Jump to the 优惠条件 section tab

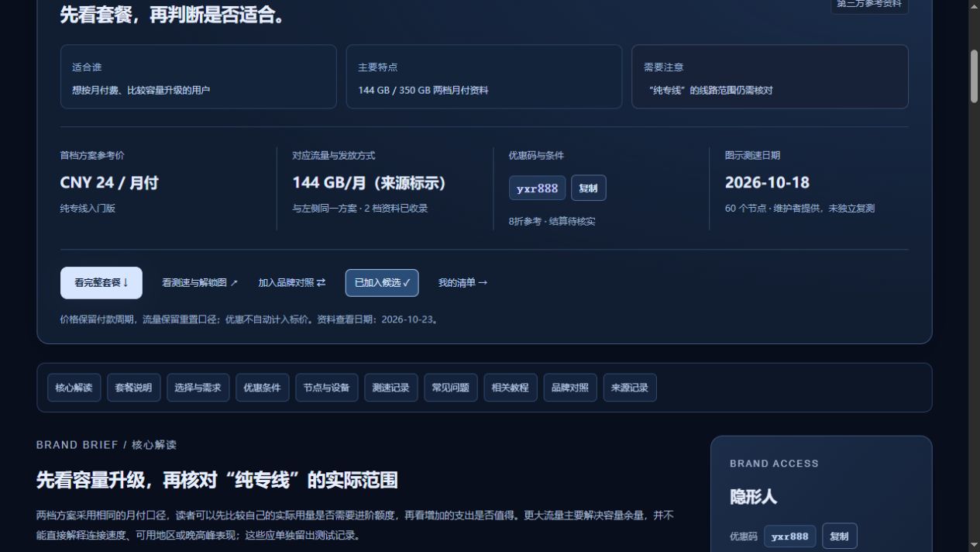[263, 388]
